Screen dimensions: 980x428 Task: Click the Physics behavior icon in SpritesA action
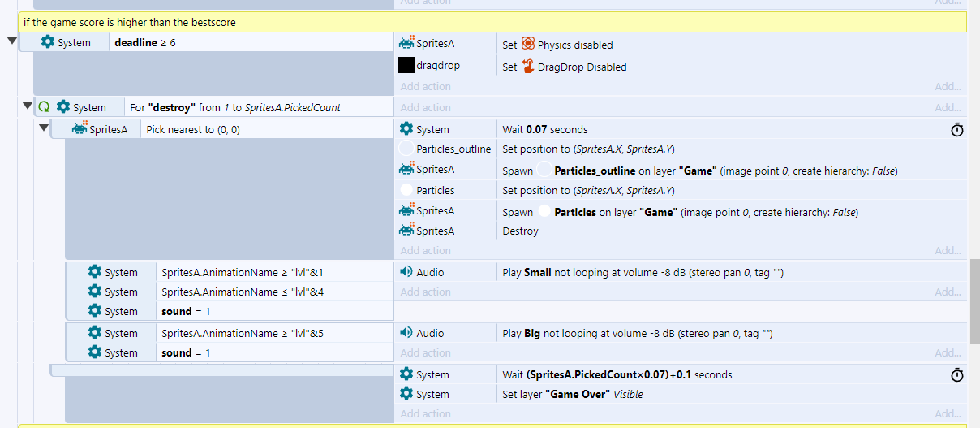tap(528, 44)
